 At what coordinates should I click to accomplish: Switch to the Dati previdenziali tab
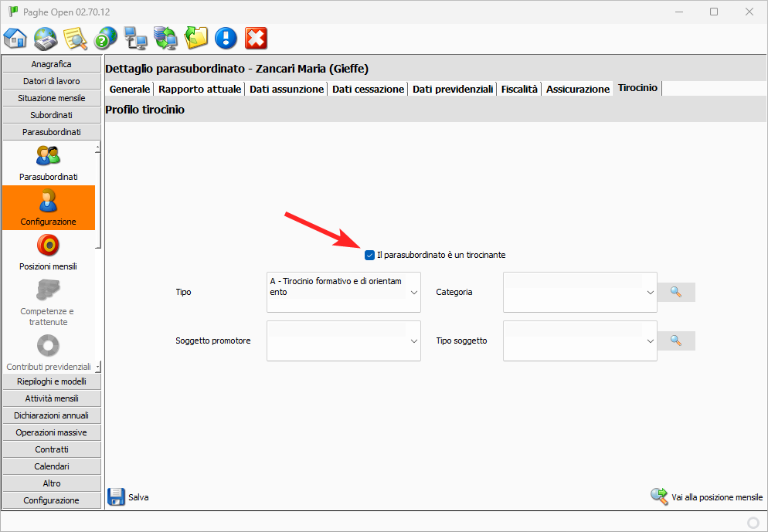point(453,89)
